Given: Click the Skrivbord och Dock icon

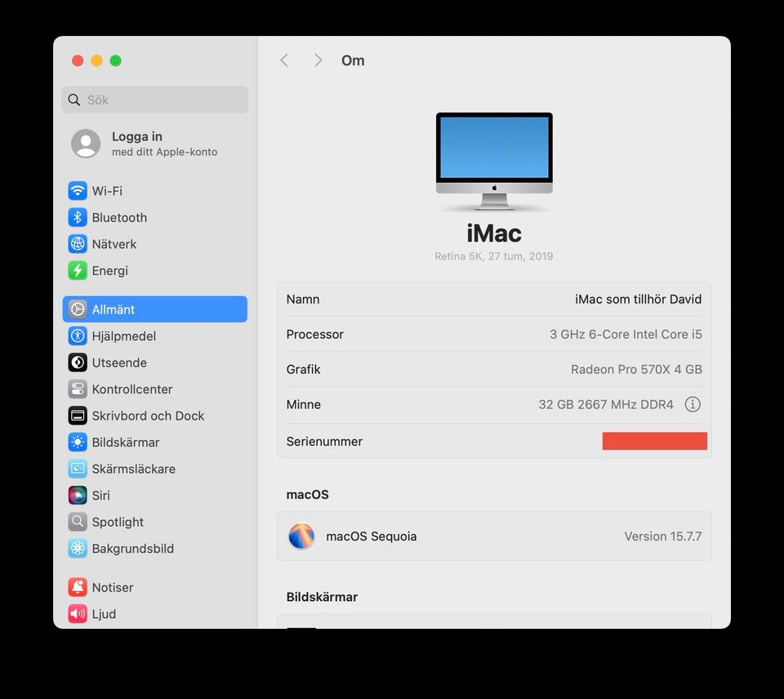Looking at the screenshot, I should pos(78,415).
